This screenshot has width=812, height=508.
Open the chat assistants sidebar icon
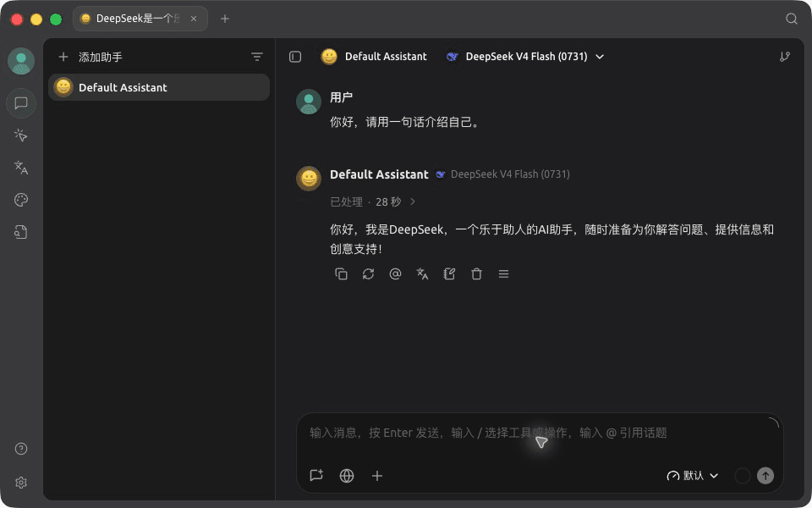pyautogui.click(x=21, y=103)
